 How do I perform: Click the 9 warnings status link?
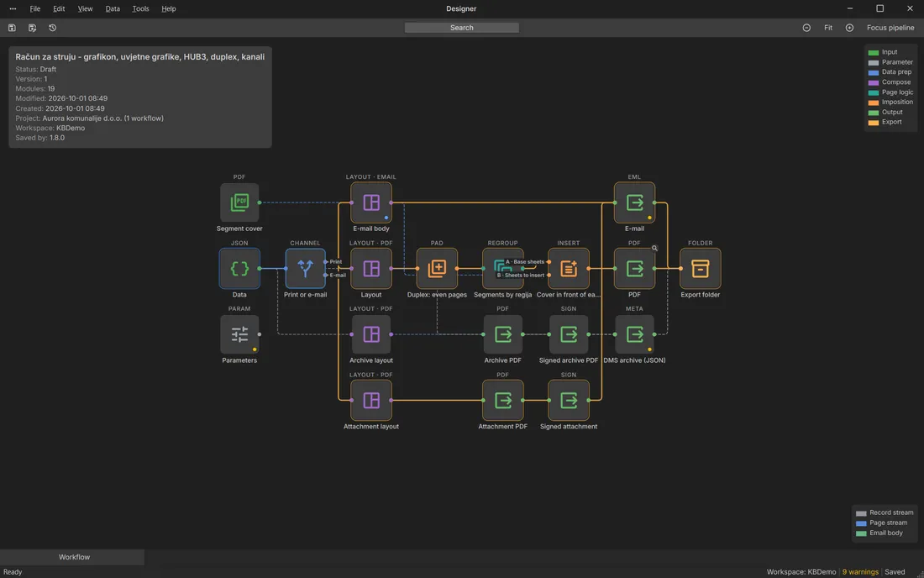click(x=860, y=572)
